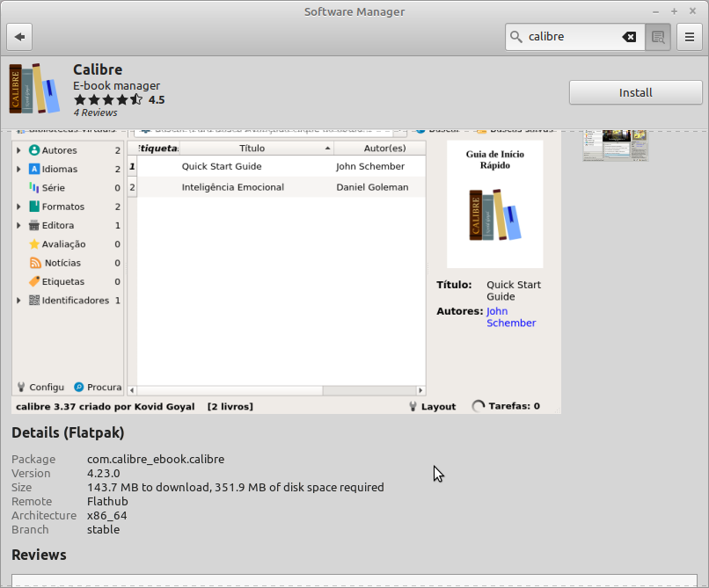Click the Reviews heading
The height and width of the screenshot is (588, 709).
click(x=39, y=555)
